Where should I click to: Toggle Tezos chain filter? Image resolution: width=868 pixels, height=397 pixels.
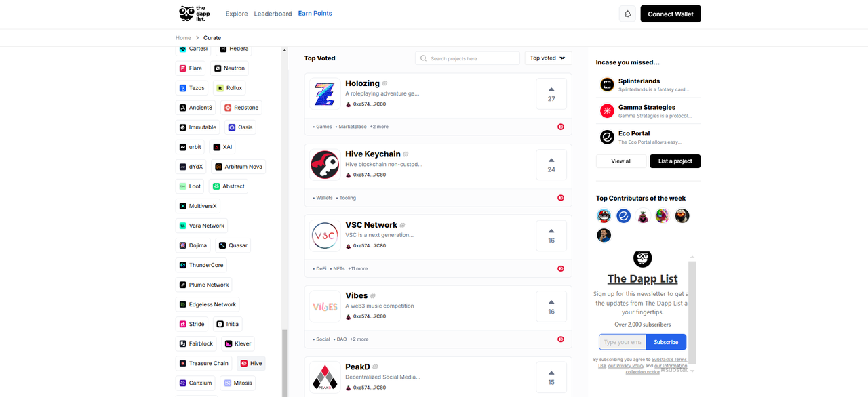(x=192, y=88)
